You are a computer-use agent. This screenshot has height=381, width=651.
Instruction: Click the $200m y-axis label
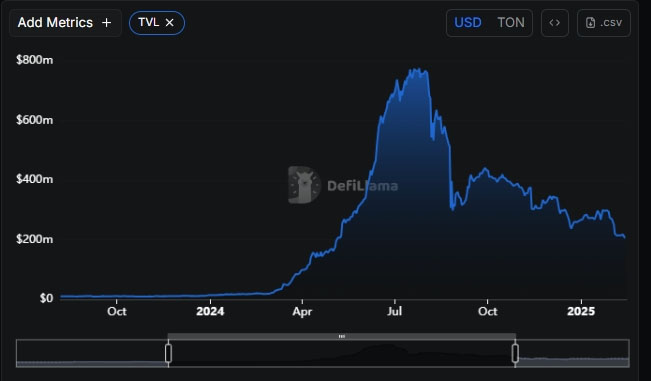pos(34,239)
